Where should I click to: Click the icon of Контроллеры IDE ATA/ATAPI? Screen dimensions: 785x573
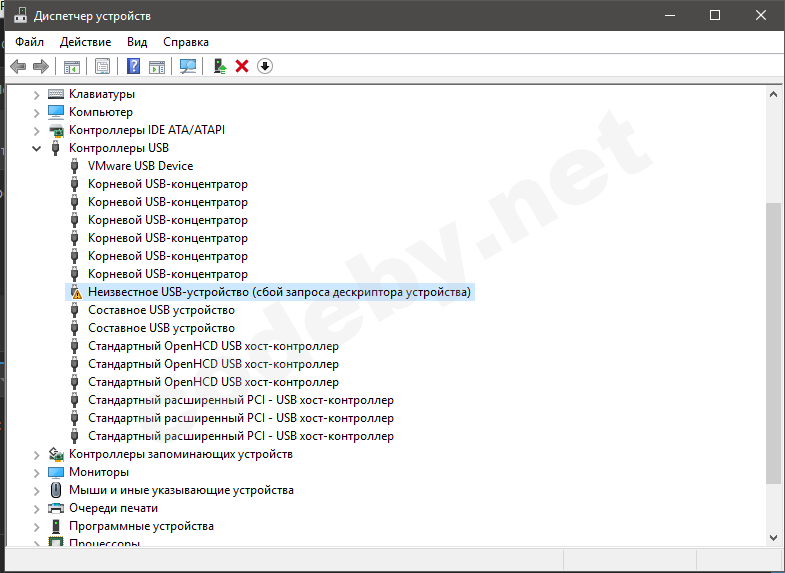(x=56, y=130)
